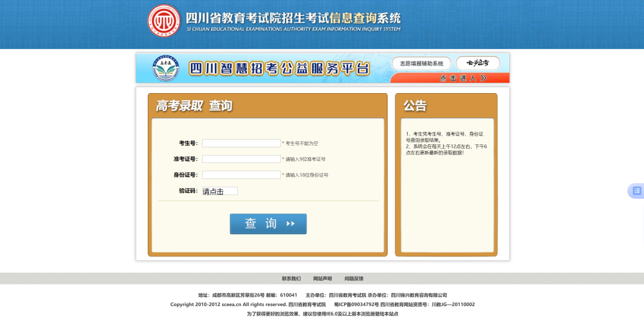This screenshot has height=324, width=644.
Task: Focus the 身份证号 input field
Action: tap(241, 175)
